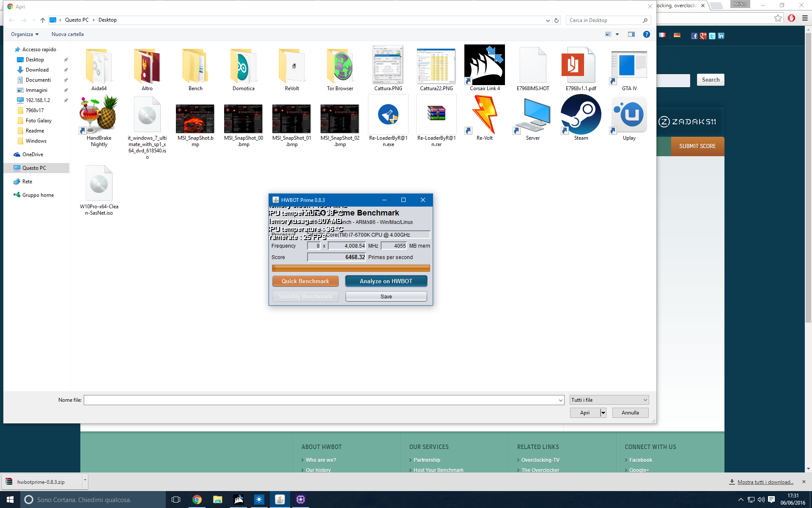This screenshot has height=508, width=812.
Task: Open the Tutti i file type dropdown
Action: (x=609, y=400)
